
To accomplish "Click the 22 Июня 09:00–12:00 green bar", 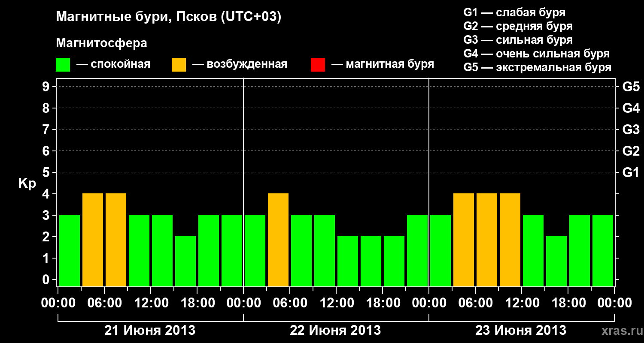I will [325, 250].
